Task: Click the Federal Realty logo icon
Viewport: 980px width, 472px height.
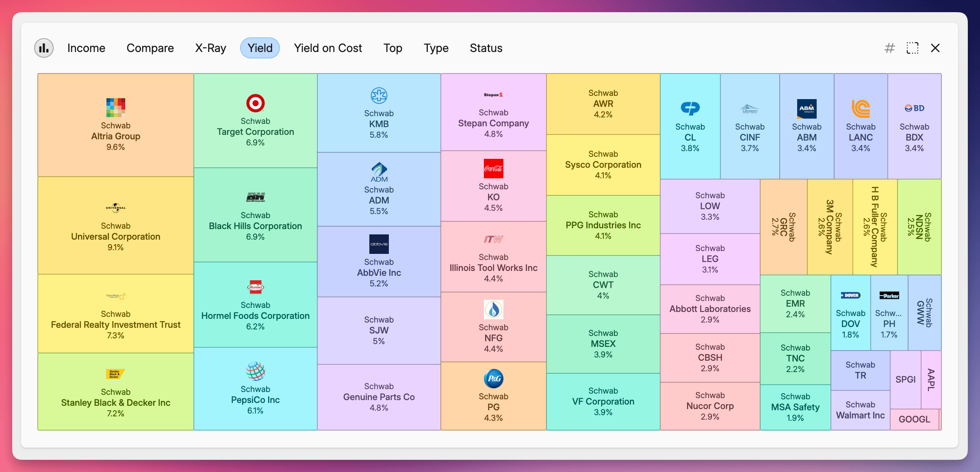Action: pos(116,296)
